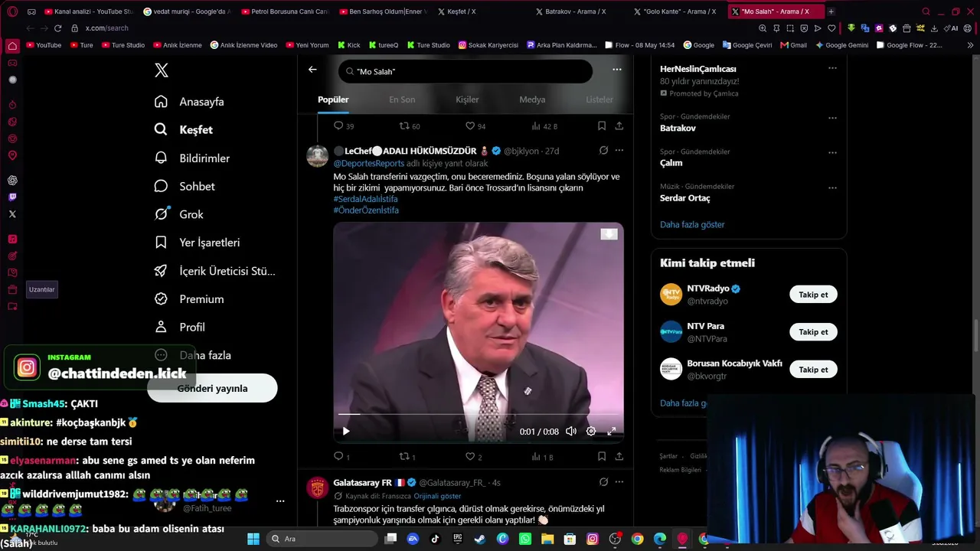Go back with the search arrow

[312, 70]
